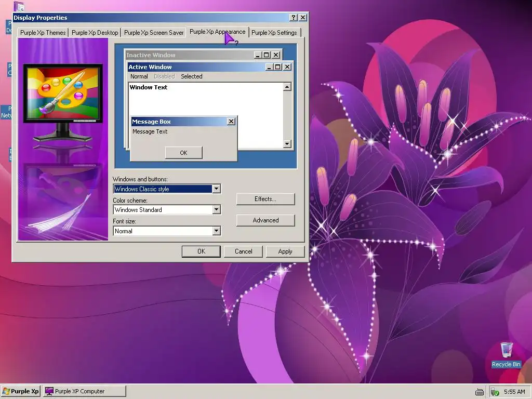Click the Advanced button
Image resolution: width=532 pixels, height=399 pixels.
click(265, 220)
